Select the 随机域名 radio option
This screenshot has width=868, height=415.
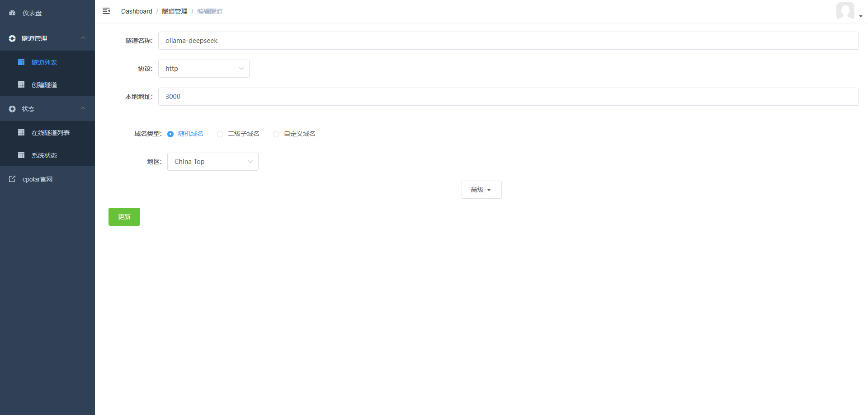pyautogui.click(x=170, y=134)
